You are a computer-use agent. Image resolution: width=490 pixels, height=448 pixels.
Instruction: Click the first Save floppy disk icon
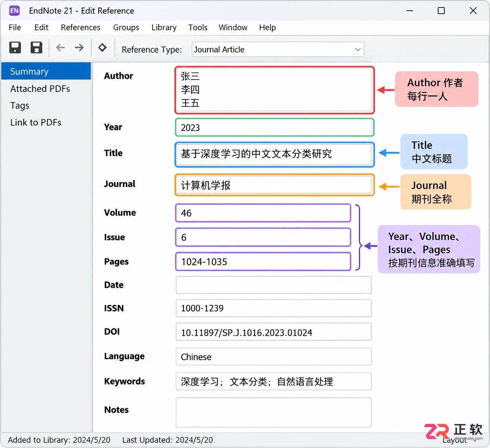coord(15,47)
